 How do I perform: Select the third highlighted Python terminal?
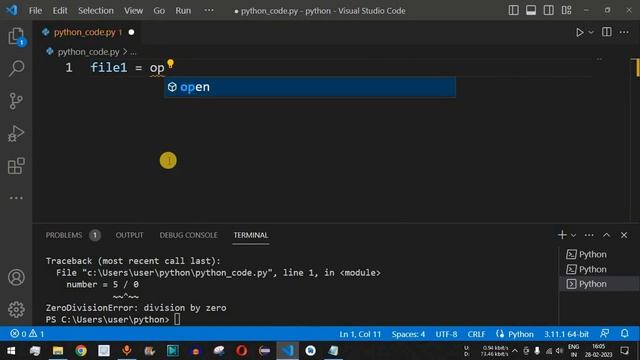(x=599, y=284)
